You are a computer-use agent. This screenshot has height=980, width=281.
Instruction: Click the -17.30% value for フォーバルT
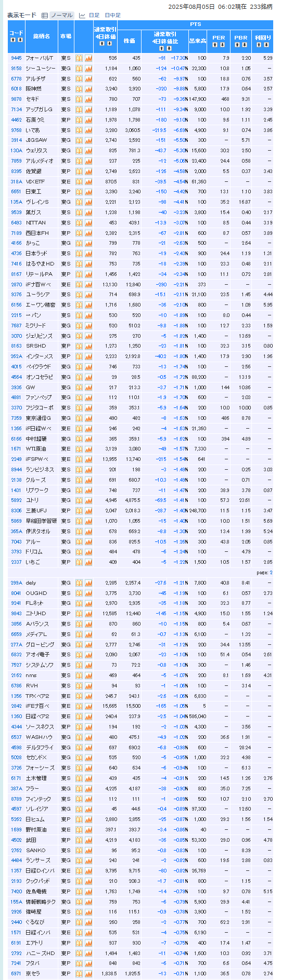pyautogui.click(x=180, y=58)
